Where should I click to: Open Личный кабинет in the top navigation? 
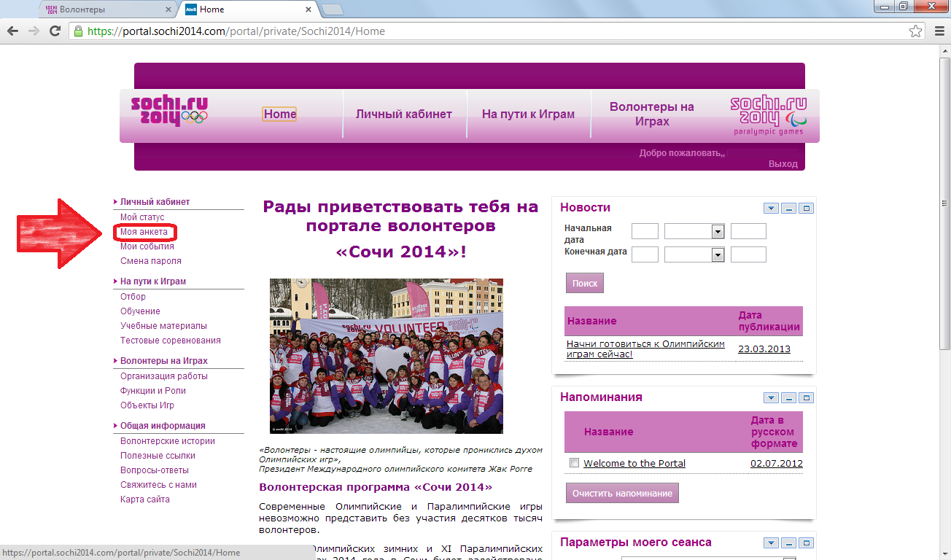[x=404, y=114]
